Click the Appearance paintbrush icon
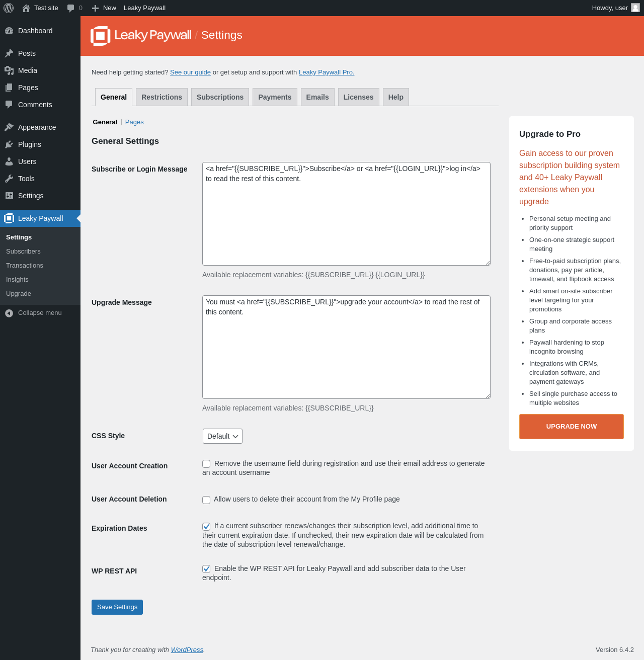Viewport: 644px width, 660px height. click(9, 127)
